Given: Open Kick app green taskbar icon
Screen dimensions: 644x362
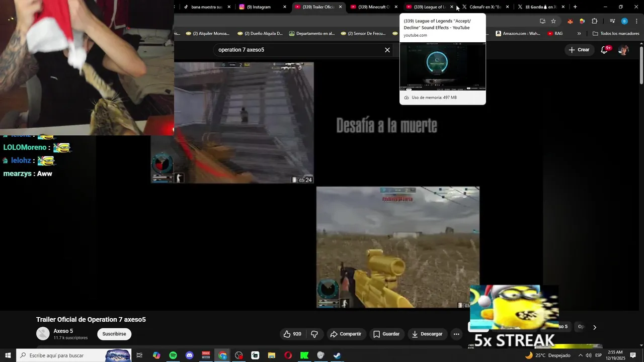Looking at the screenshot, I should [x=304, y=355].
